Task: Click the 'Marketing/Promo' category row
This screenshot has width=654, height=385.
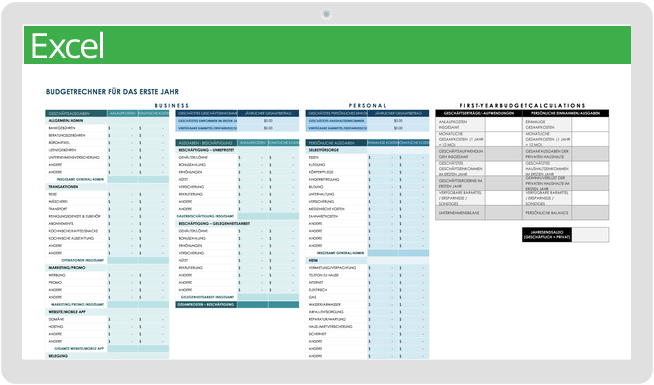Action: (x=107, y=268)
